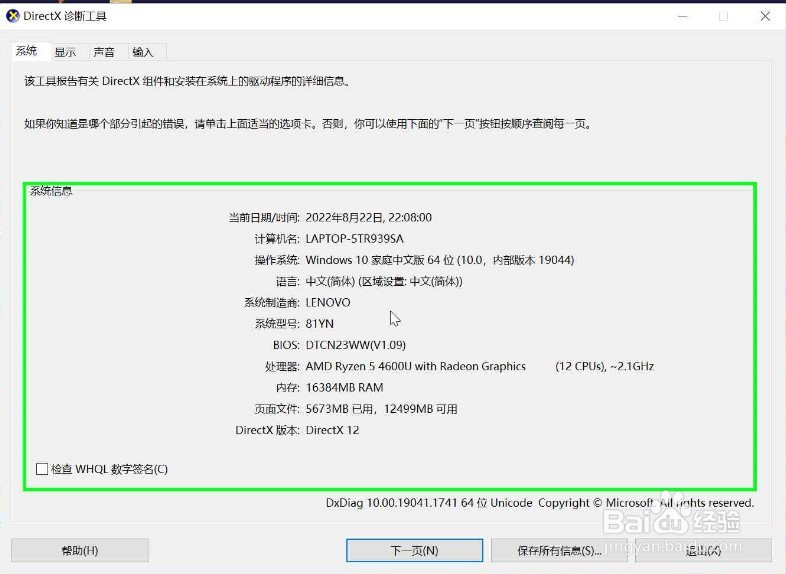Image resolution: width=786 pixels, height=574 pixels.
Task: Click system model value 81YN
Action: point(319,324)
